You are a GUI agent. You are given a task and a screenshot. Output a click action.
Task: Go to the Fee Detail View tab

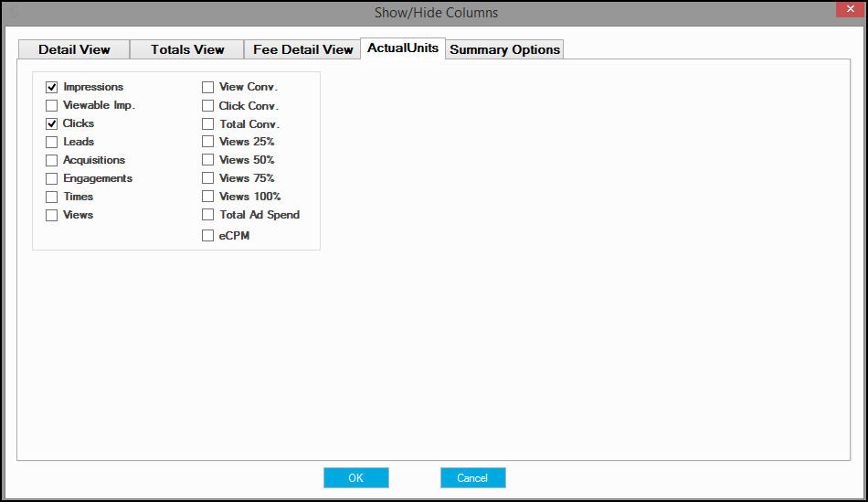(302, 49)
